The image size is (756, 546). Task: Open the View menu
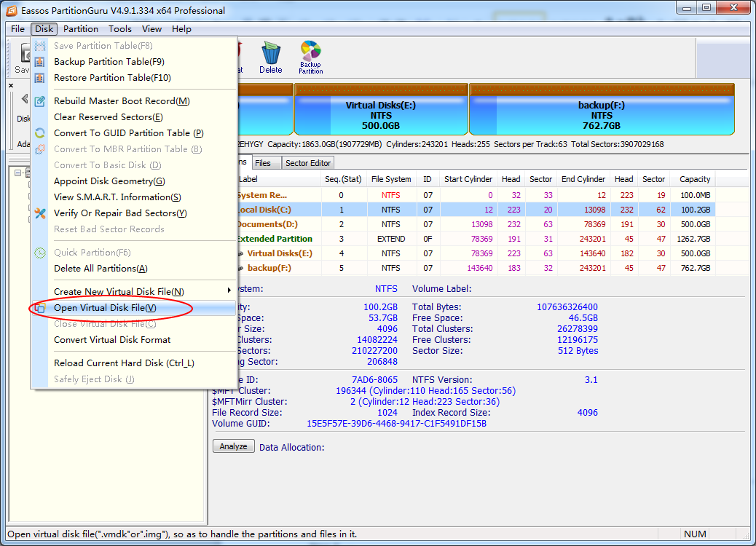tap(151, 29)
